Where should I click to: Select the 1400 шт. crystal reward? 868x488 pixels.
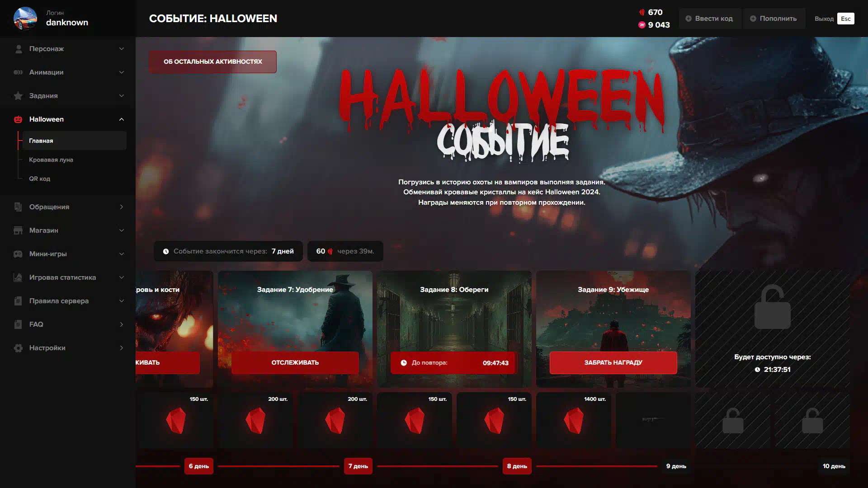(574, 420)
